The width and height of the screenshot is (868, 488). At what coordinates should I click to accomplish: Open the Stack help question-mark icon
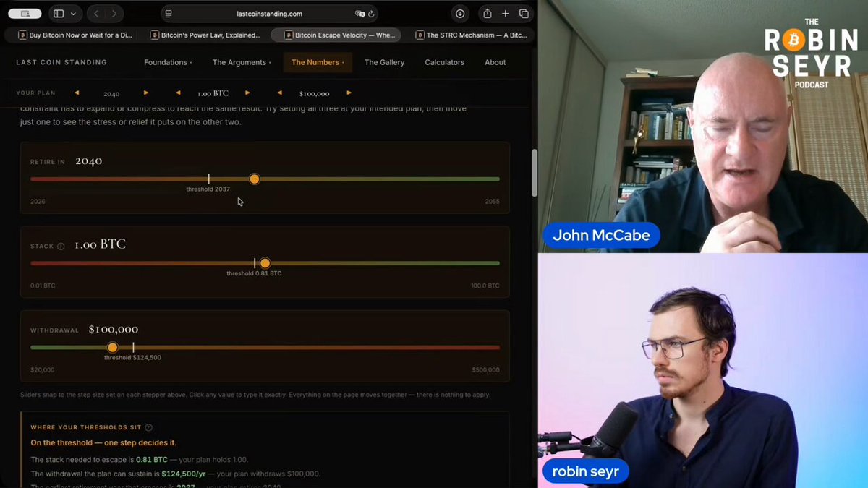tap(61, 247)
